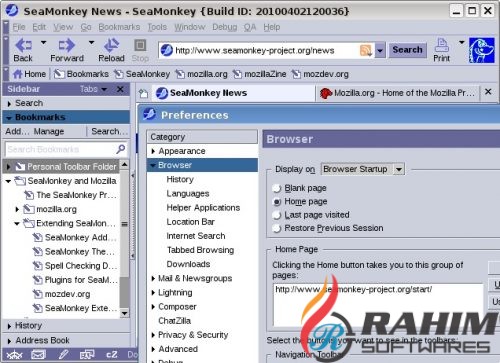Click the SeaMonkey throbber logo

[x=481, y=50]
